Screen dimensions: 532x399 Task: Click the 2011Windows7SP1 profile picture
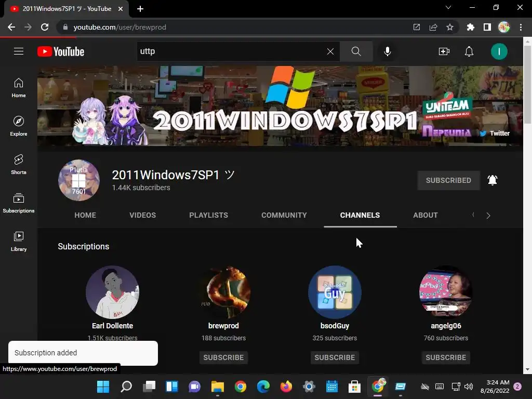tap(79, 180)
